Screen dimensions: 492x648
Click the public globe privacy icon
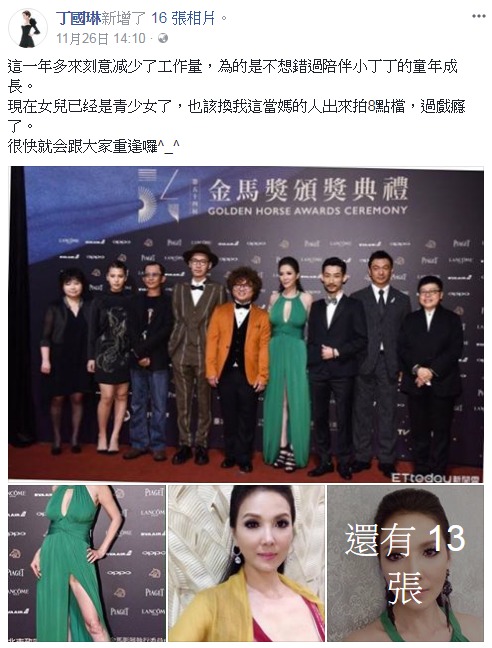[x=163, y=38]
